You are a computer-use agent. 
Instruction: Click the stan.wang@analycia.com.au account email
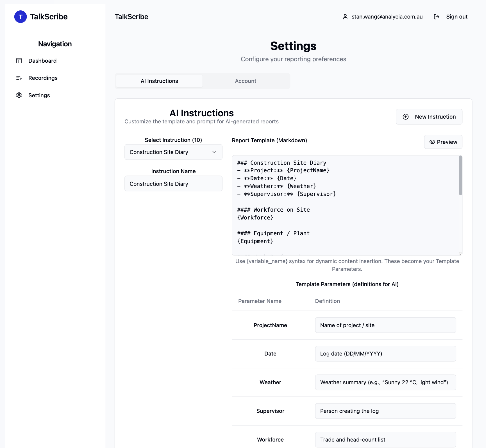(x=387, y=17)
